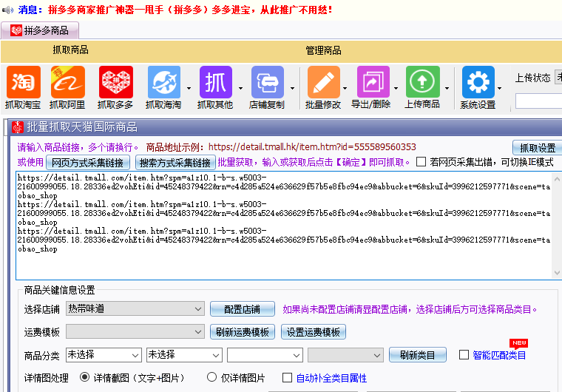The width and height of the screenshot is (562, 392).
Task: Click the search field under 上传状态
Action: click(538, 101)
